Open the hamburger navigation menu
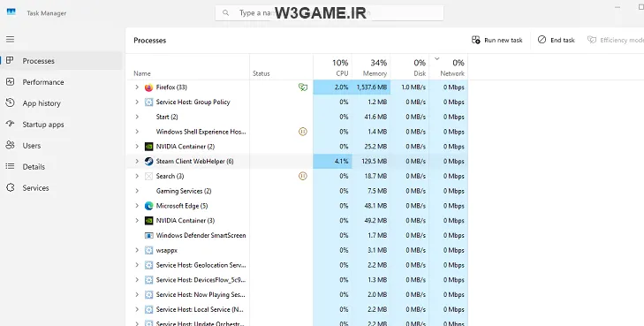This screenshot has width=644, height=326. [x=11, y=40]
